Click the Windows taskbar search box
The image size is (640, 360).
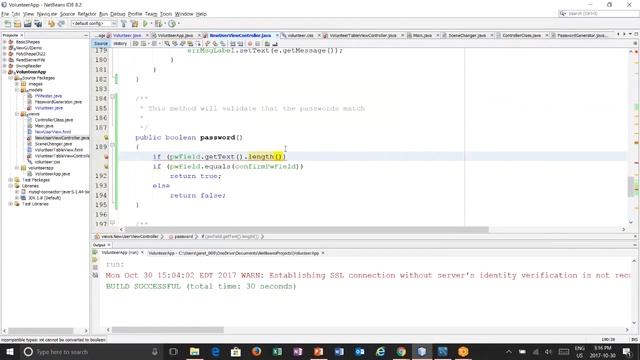coord(90,351)
